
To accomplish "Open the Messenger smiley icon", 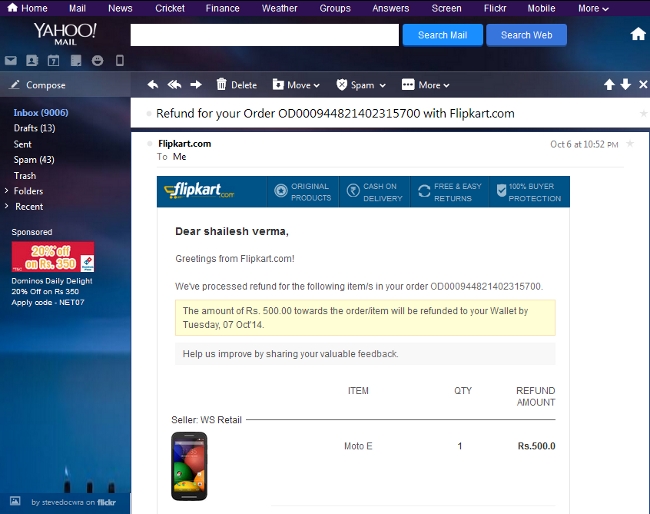I will [97, 61].
